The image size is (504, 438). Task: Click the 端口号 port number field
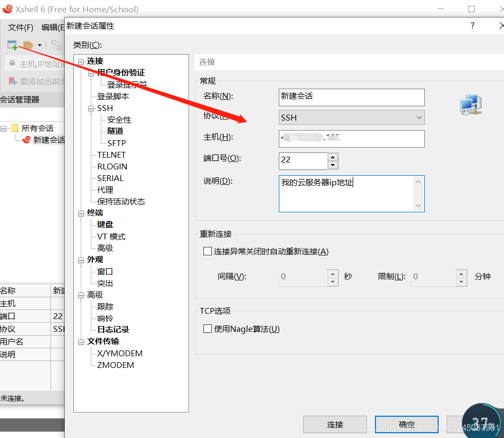(x=303, y=161)
